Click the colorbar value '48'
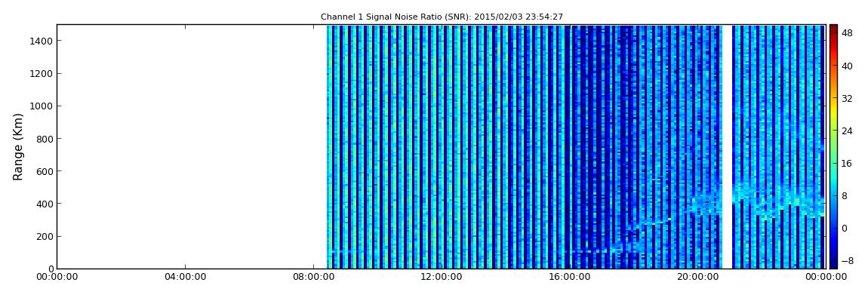This screenshot has height=307, width=868. pyautogui.click(x=847, y=33)
